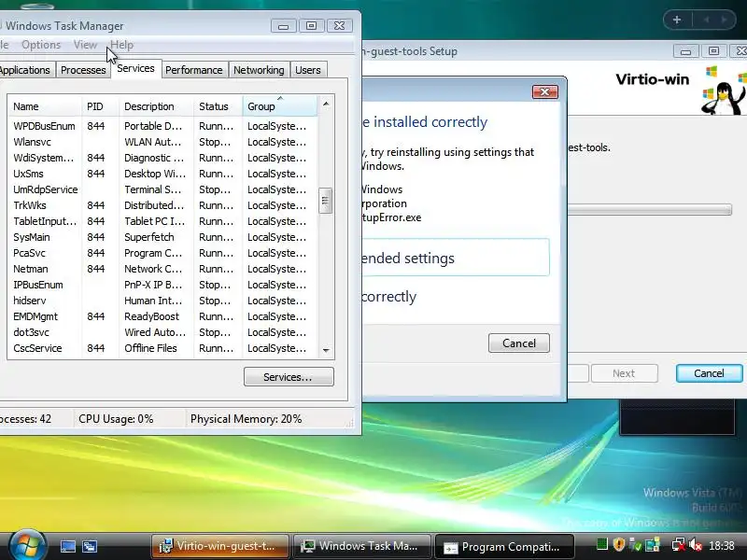Select the SysMain service row
The height and width of the screenshot is (560, 747).
tap(162, 237)
